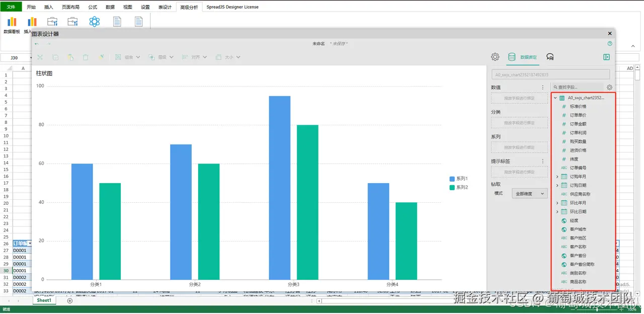
Task: Open the 数值 three-dot options menu
Action: click(x=542, y=88)
